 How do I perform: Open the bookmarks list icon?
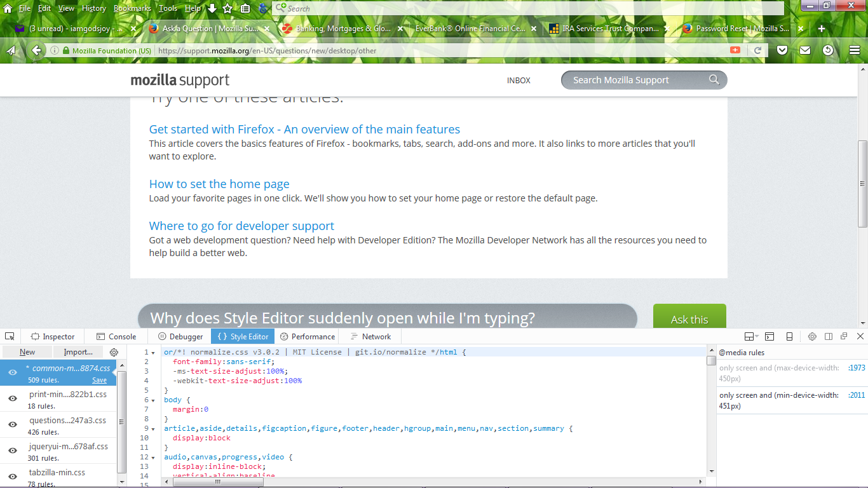coord(245,8)
